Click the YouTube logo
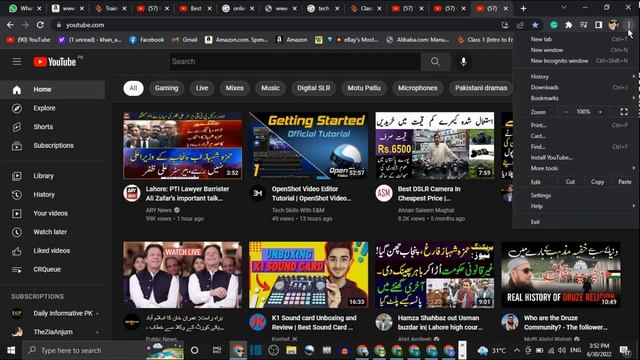The image size is (640, 360). tap(55, 62)
